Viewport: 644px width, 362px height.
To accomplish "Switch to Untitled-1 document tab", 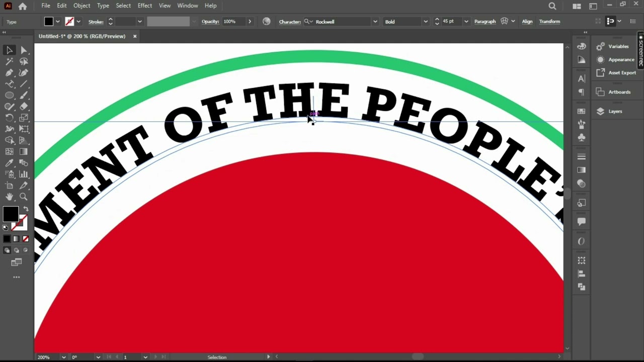I will coord(82,36).
